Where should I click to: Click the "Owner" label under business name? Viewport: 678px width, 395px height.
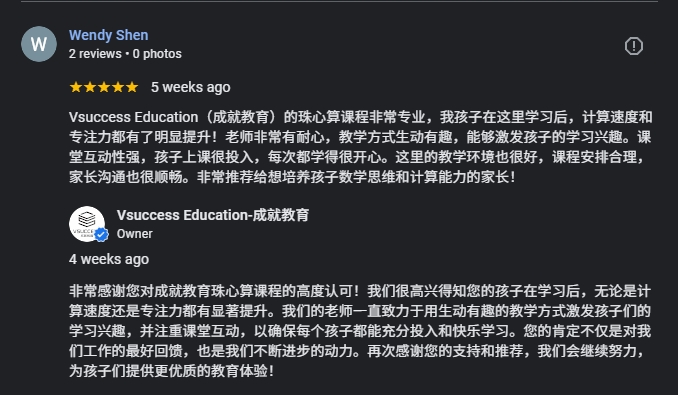coord(134,234)
